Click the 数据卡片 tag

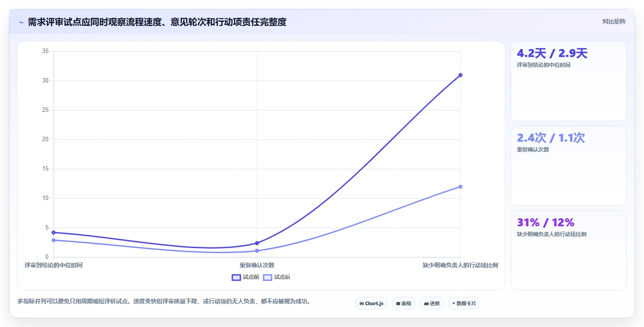464,303
